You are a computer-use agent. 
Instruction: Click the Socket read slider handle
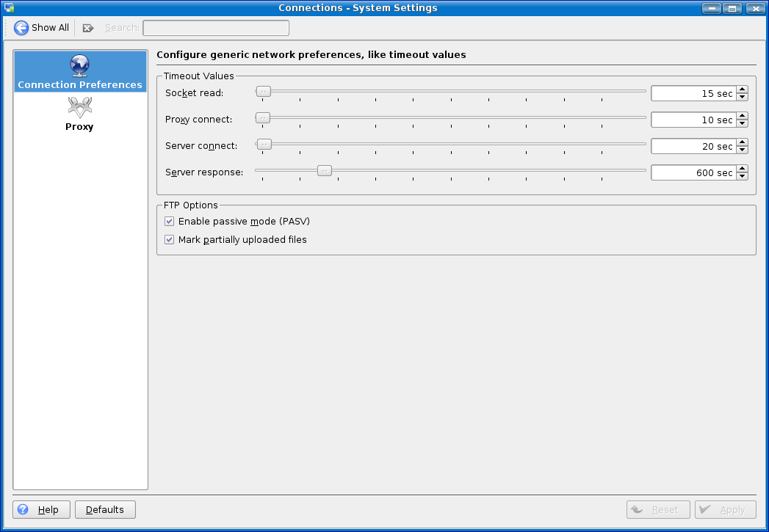[x=263, y=91]
